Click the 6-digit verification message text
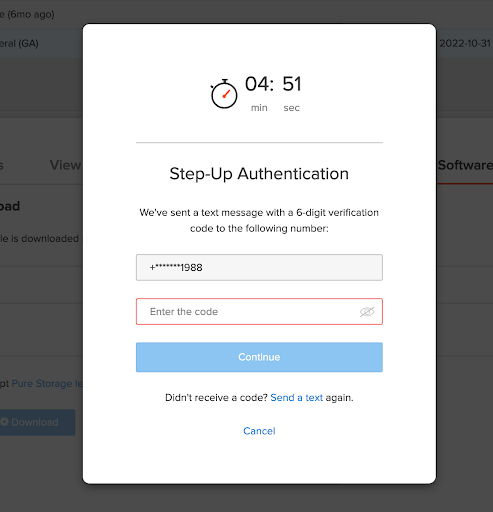The height and width of the screenshot is (512, 493). pyautogui.click(x=259, y=220)
